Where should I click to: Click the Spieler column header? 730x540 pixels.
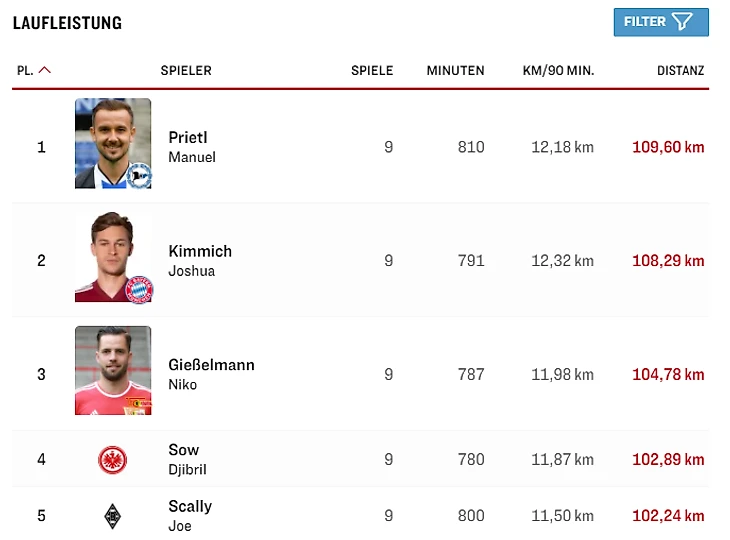pyautogui.click(x=186, y=71)
